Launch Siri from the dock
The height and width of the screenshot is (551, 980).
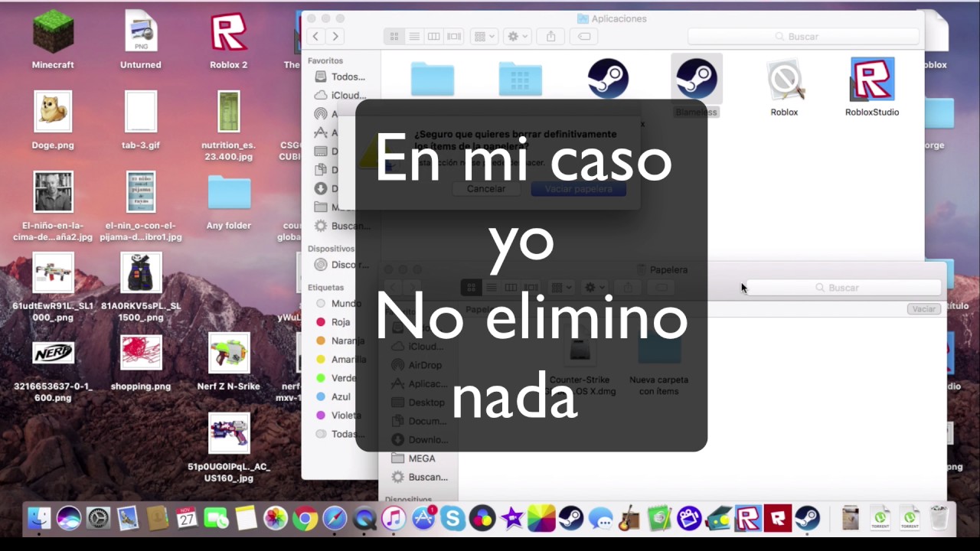pos(68,519)
